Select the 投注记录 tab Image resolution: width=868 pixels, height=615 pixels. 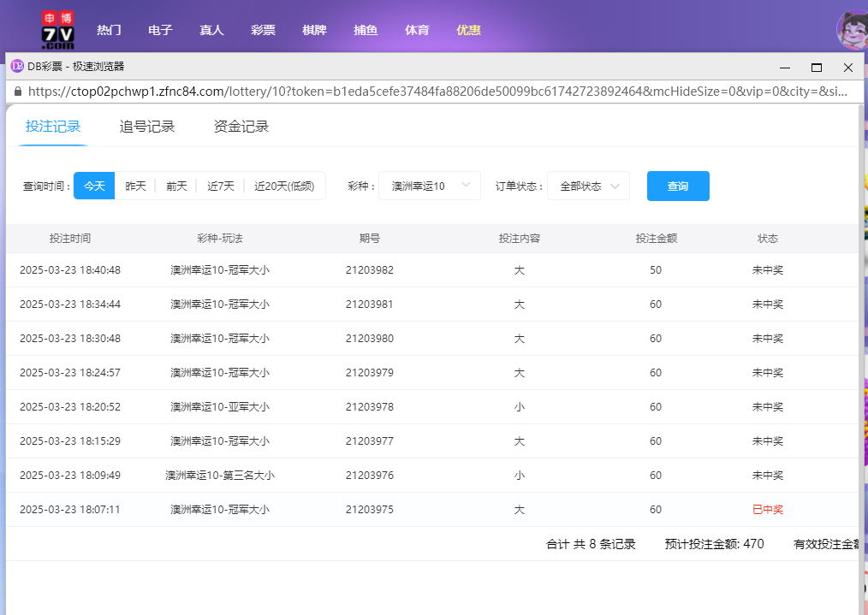pos(52,125)
